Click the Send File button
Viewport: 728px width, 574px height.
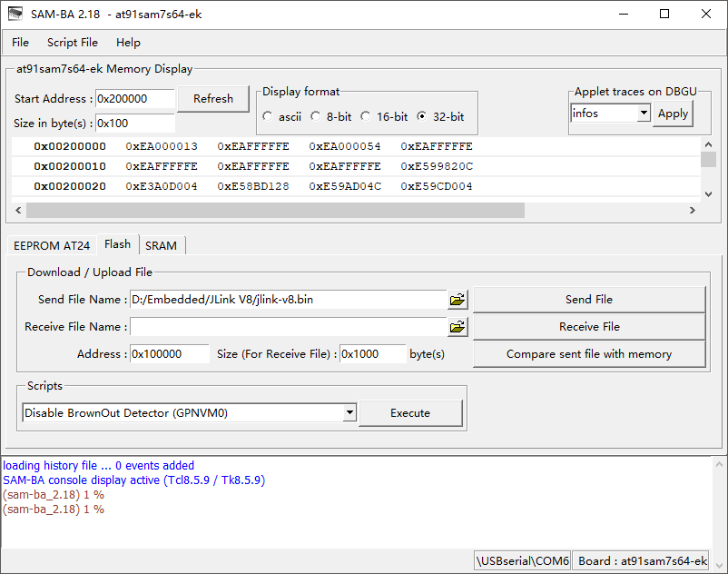click(589, 300)
